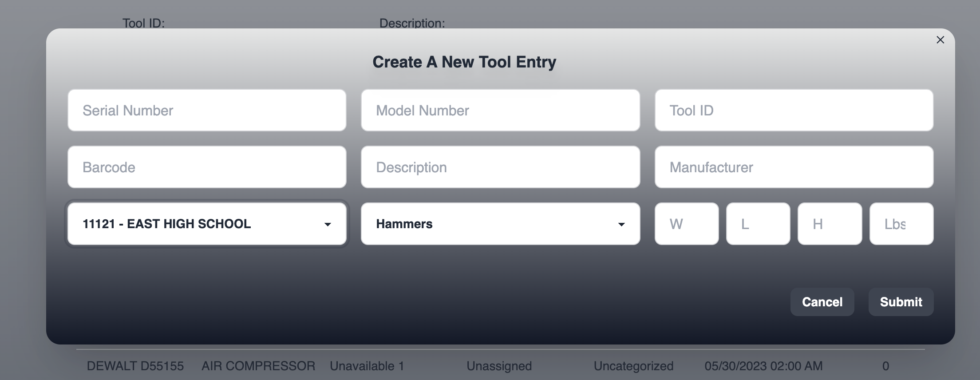The height and width of the screenshot is (380, 980).
Task: Close the Create A New Tool Entry dialog
Action: (x=940, y=40)
